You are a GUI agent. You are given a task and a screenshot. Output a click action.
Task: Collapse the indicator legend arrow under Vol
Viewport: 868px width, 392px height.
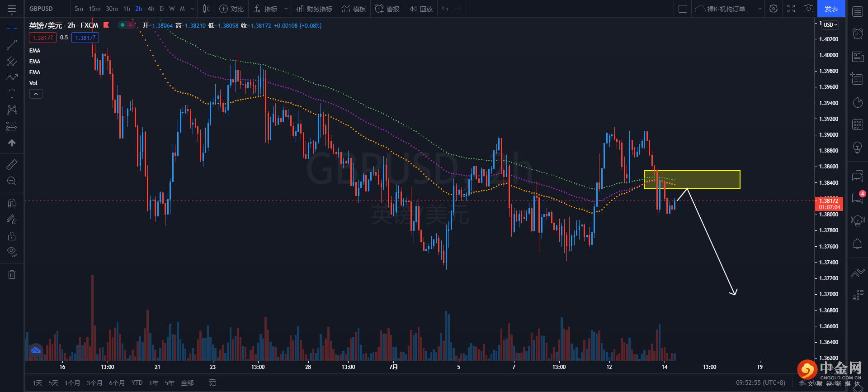click(x=36, y=94)
